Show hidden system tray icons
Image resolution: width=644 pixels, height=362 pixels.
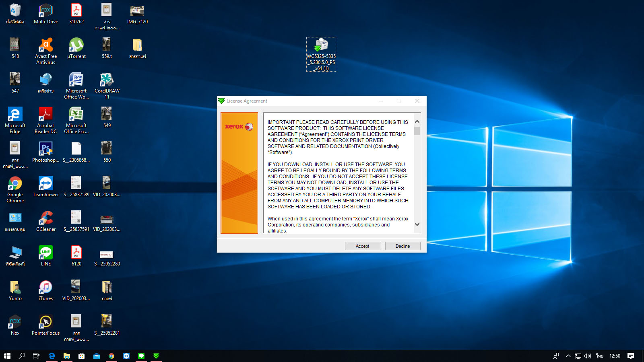tap(568, 356)
